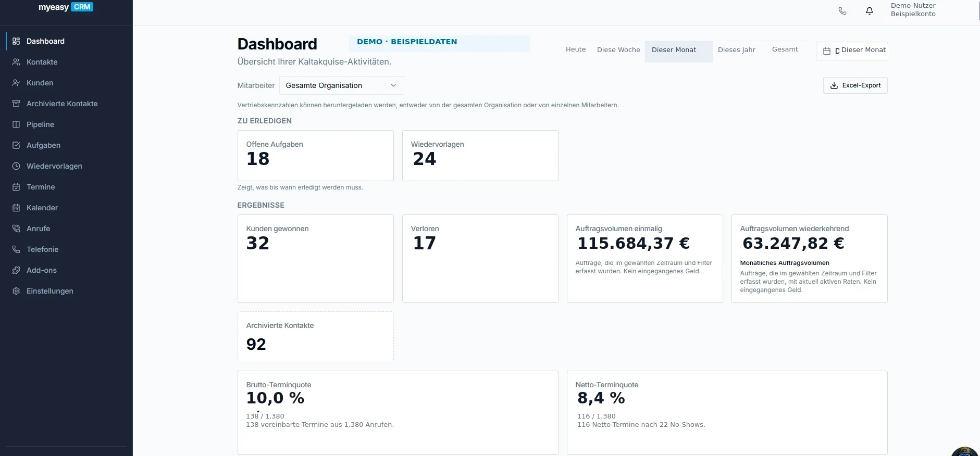
Task: Open the Mitarbeiter Gesamte Organisation dropdown
Action: coord(341,85)
